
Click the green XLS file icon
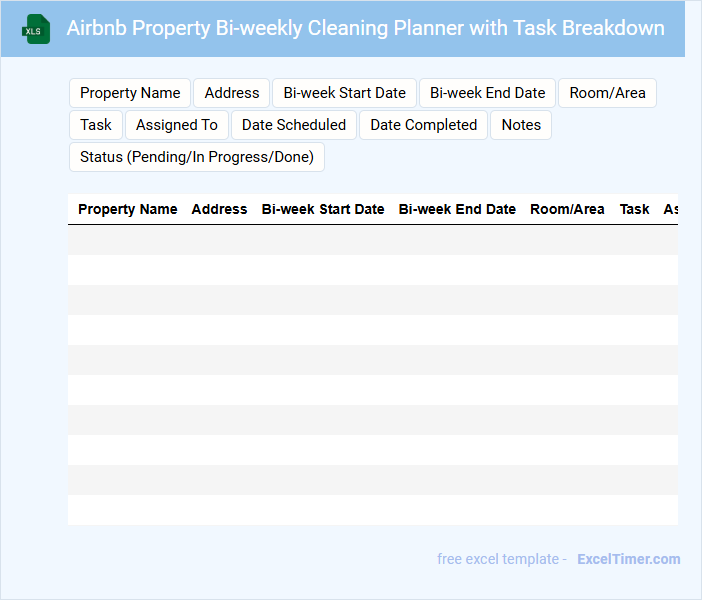pyautogui.click(x=37, y=29)
